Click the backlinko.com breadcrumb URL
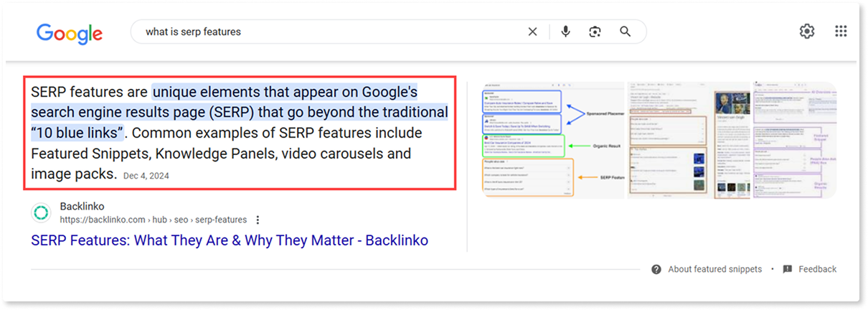Viewport: 868px width, 310px height. (154, 220)
